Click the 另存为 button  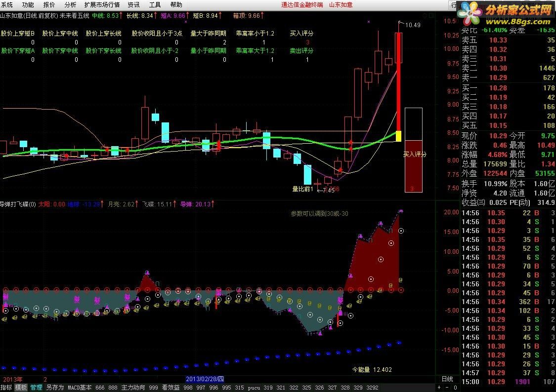tap(55, 388)
